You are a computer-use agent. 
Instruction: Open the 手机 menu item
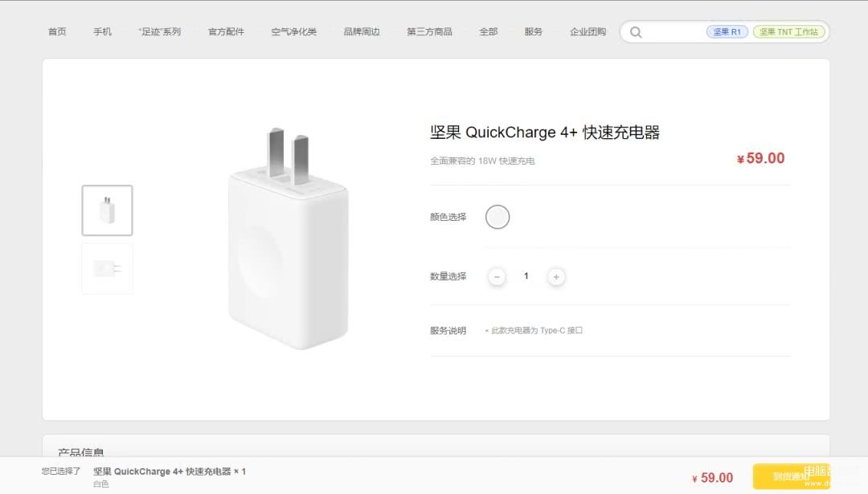click(102, 32)
